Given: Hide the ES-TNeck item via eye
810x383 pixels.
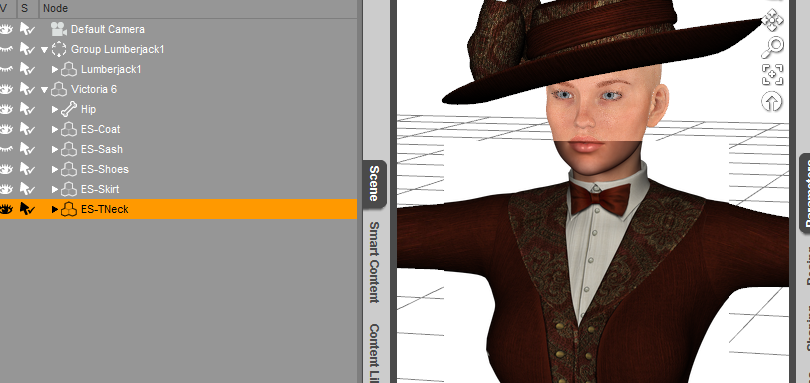Looking at the screenshot, I should pyautogui.click(x=6, y=209).
